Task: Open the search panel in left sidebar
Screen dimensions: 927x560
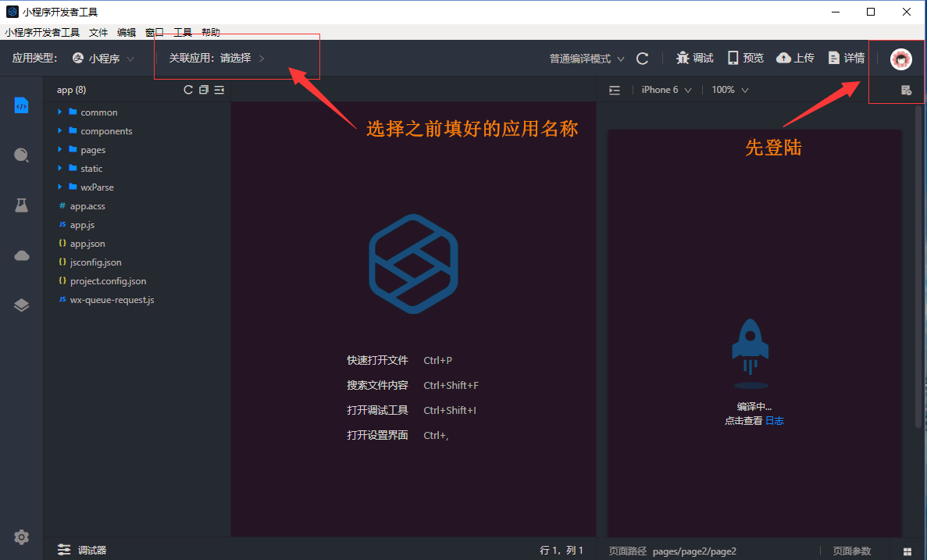Action: point(21,155)
